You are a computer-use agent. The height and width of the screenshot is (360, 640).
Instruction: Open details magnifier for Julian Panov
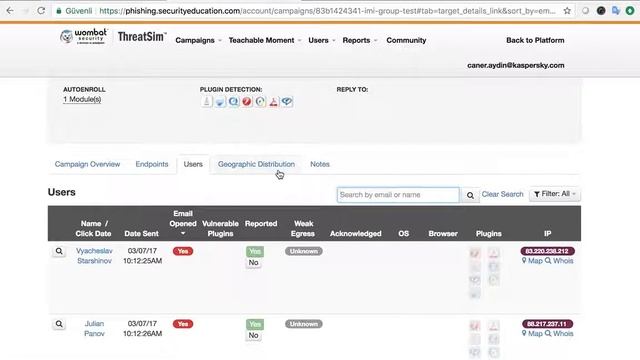point(59,324)
